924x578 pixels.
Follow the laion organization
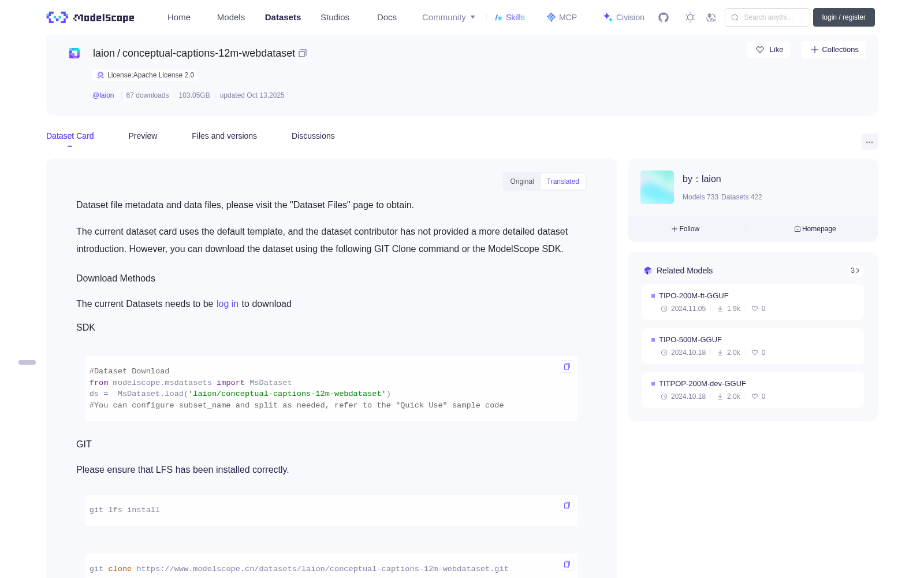(685, 229)
